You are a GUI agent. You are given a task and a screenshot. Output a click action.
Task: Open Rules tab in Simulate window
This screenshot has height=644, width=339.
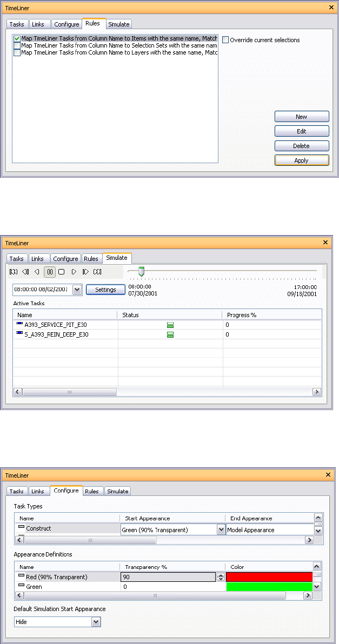[91, 259]
